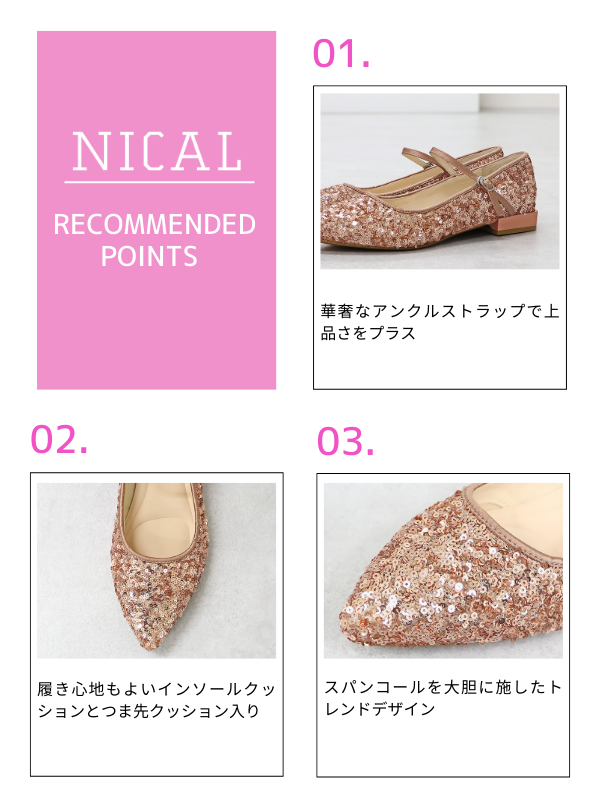
Task: Click the 02. point number
Action: [x=59, y=439]
